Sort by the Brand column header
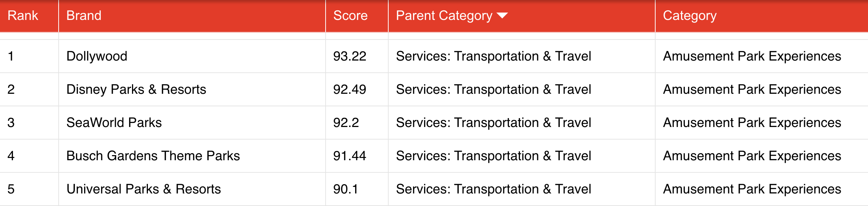Image resolution: width=868 pixels, height=206 pixels. [84, 16]
